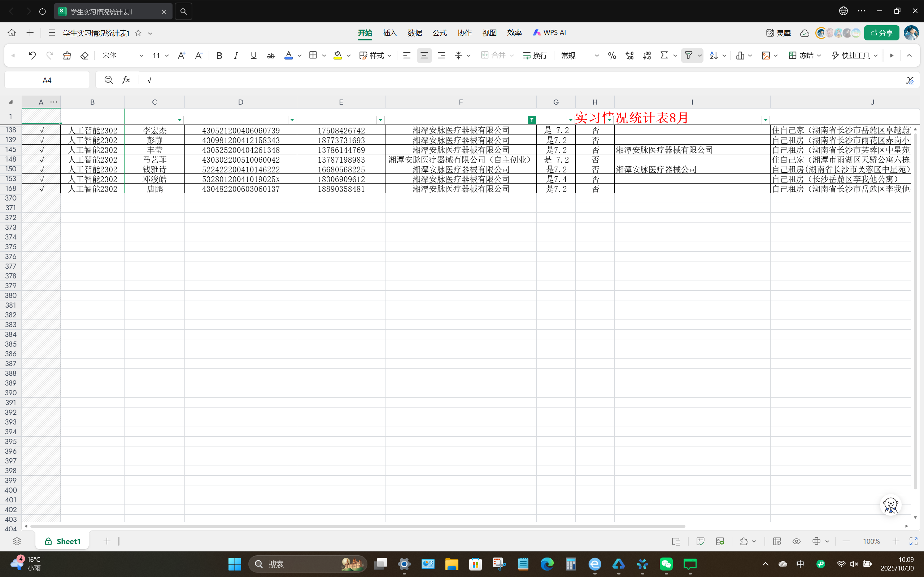Open active filter dropdown in column F
This screenshot has width=924, height=577.
532,120
